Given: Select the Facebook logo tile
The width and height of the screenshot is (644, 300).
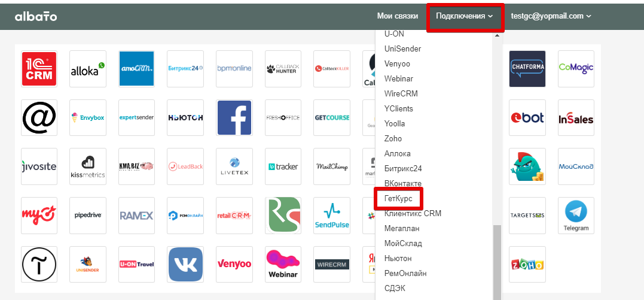Looking at the screenshot, I should 234,118.
